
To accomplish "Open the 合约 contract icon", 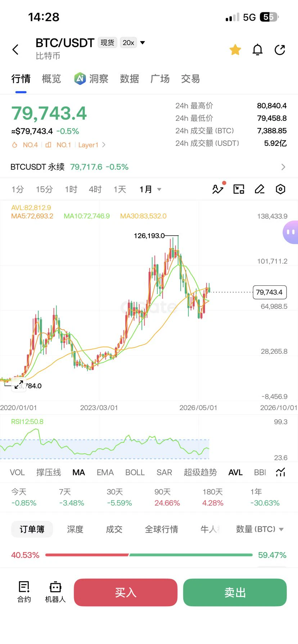I will [x=24, y=592].
